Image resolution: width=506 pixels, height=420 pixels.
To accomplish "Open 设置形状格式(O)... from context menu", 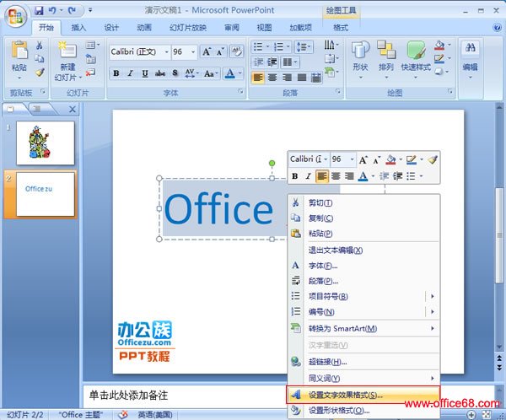I will [x=363, y=411].
